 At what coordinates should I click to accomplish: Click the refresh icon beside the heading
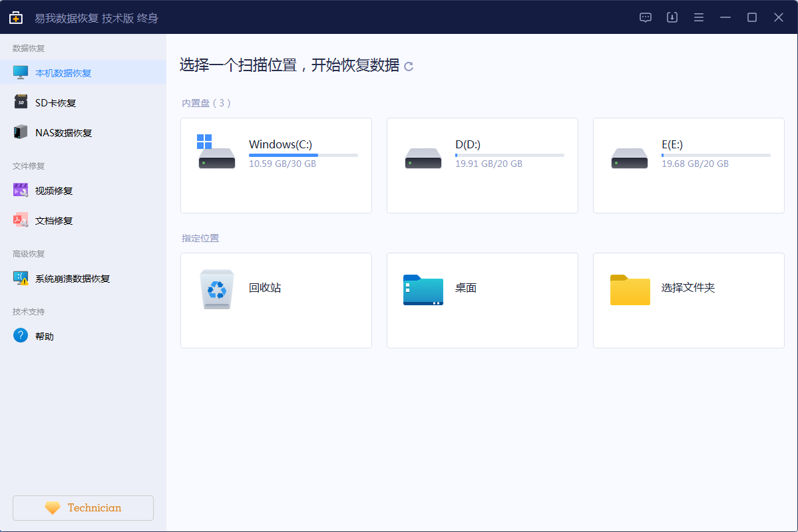tap(409, 66)
